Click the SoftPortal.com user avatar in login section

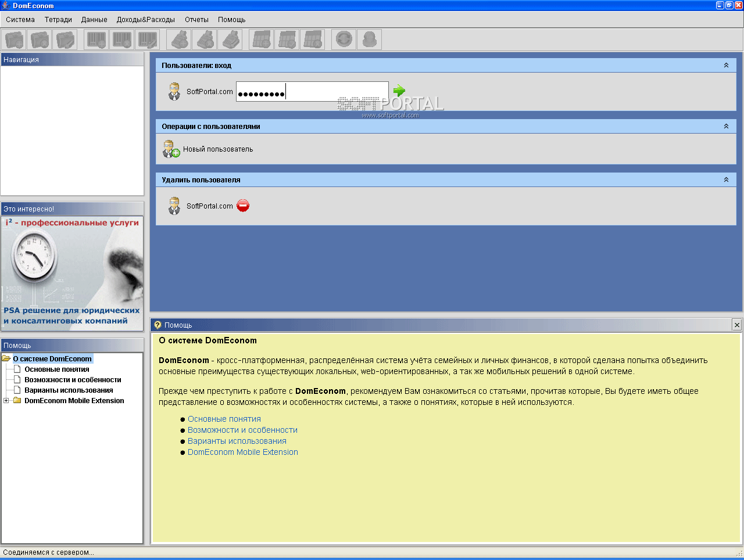(174, 91)
